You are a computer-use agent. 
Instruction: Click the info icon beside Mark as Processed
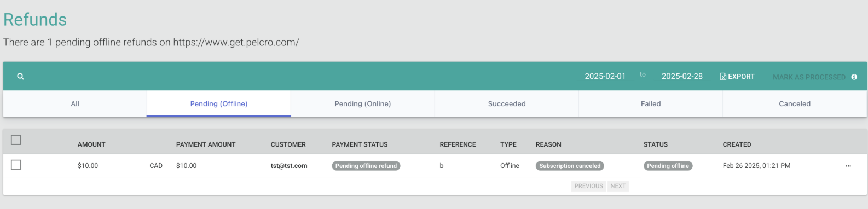[x=854, y=77]
